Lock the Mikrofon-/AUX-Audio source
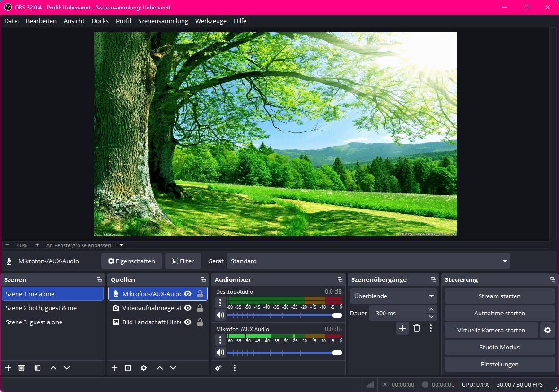Image resolution: width=559 pixels, height=392 pixels. pos(200,294)
